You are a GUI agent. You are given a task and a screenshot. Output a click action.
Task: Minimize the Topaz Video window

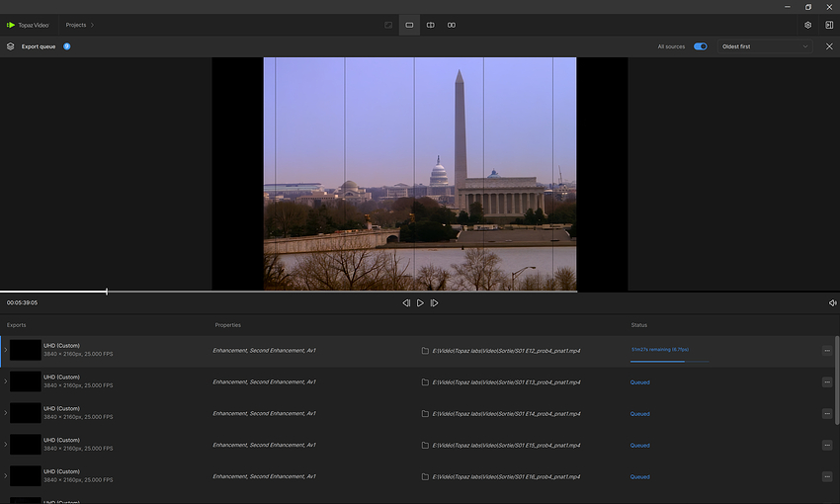[x=787, y=7]
